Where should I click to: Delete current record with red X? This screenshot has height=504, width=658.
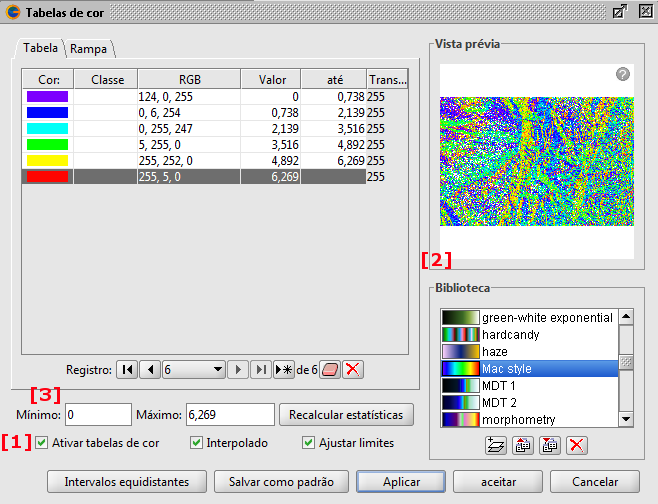(352, 369)
